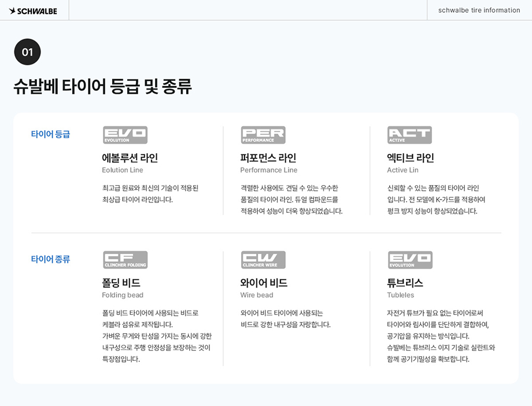Click the Performance Line English subtitle
The width and height of the screenshot is (532, 406).
pos(268,170)
